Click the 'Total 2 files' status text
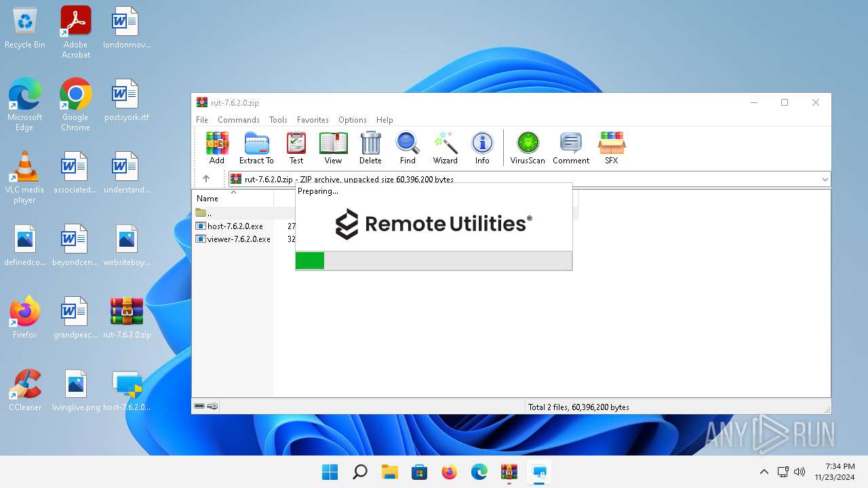Screen dimensions: 868x488 point(578,407)
